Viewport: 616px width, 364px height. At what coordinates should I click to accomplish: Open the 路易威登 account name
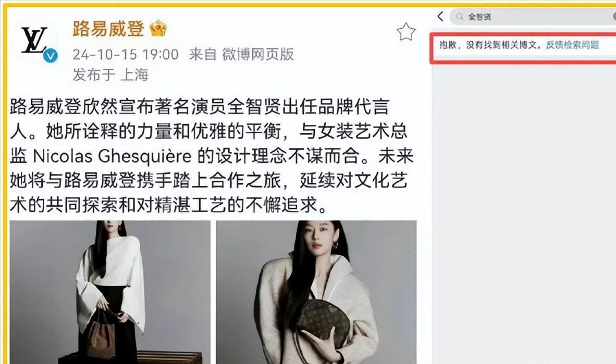[108, 28]
